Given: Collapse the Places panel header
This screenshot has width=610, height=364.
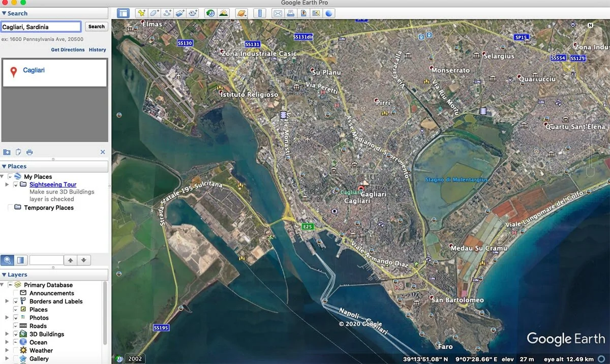Looking at the screenshot, I should tap(54, 166).
